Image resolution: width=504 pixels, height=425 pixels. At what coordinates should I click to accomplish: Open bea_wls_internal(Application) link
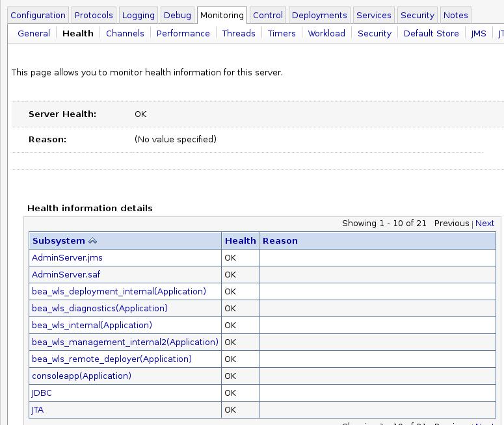pyautogui.click(x=92, y=325)
